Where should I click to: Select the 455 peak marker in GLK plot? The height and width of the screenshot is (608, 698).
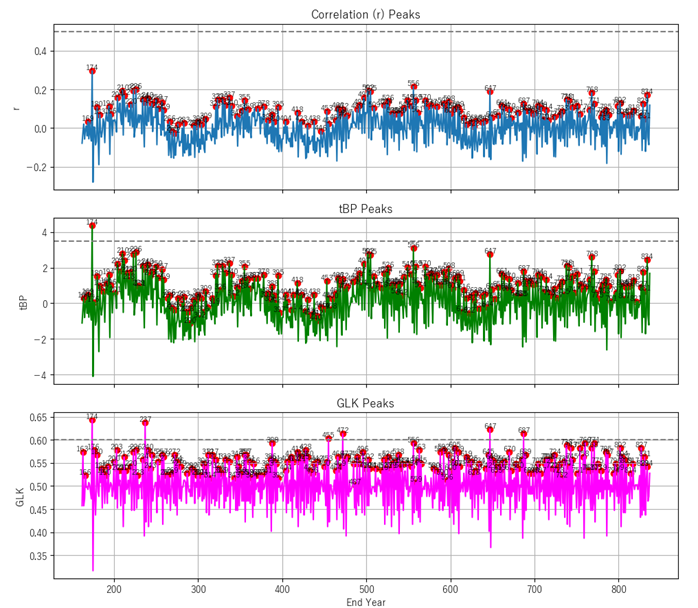pos(329,439)
